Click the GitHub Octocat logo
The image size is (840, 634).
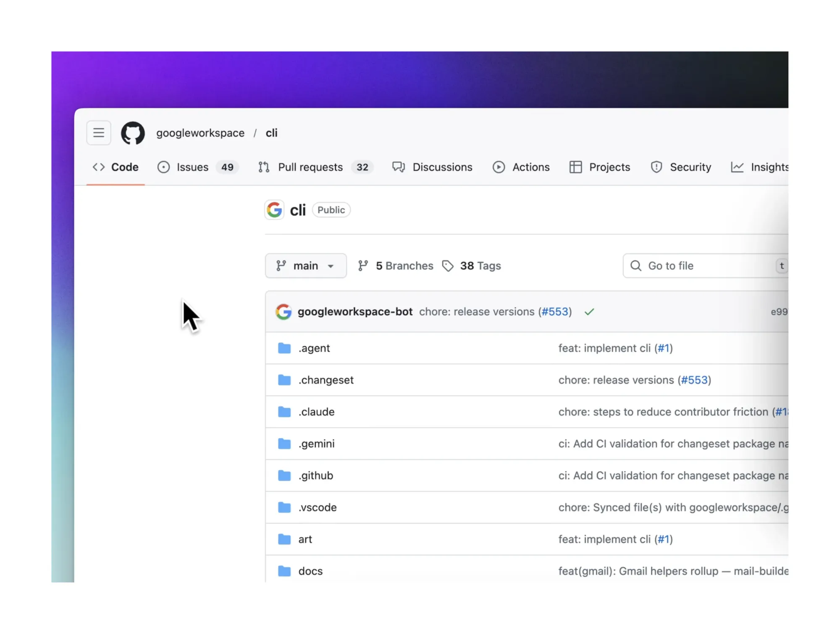(133, 133)
